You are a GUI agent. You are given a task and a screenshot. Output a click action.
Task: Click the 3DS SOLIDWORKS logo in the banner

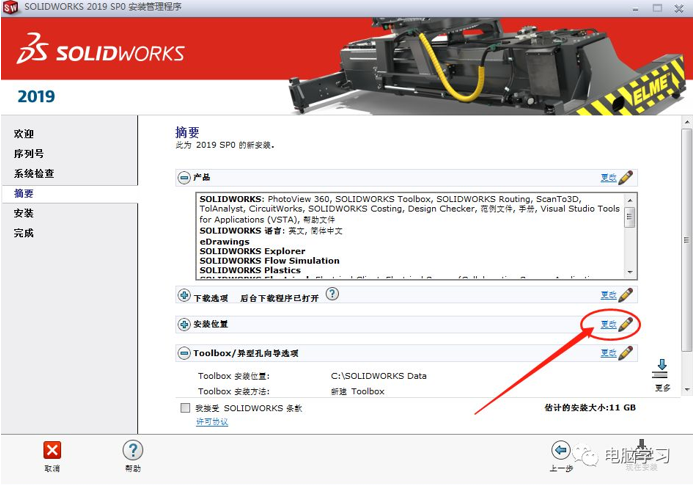point(101,49)
